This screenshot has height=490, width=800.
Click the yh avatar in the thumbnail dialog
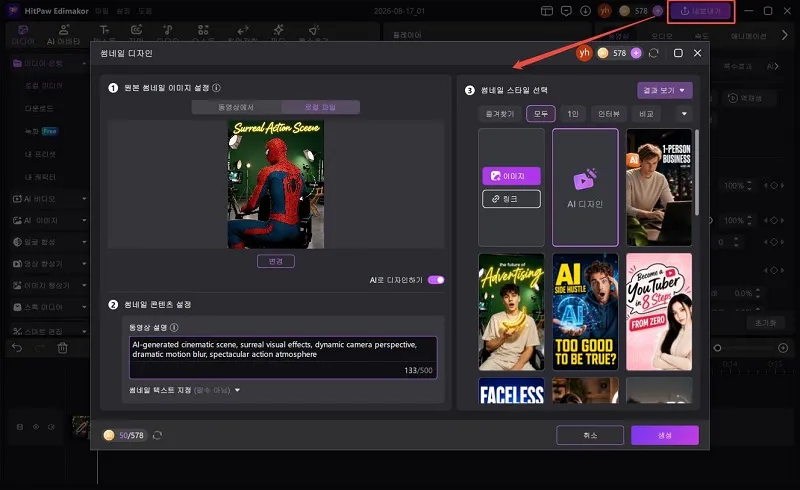point(584,53)
